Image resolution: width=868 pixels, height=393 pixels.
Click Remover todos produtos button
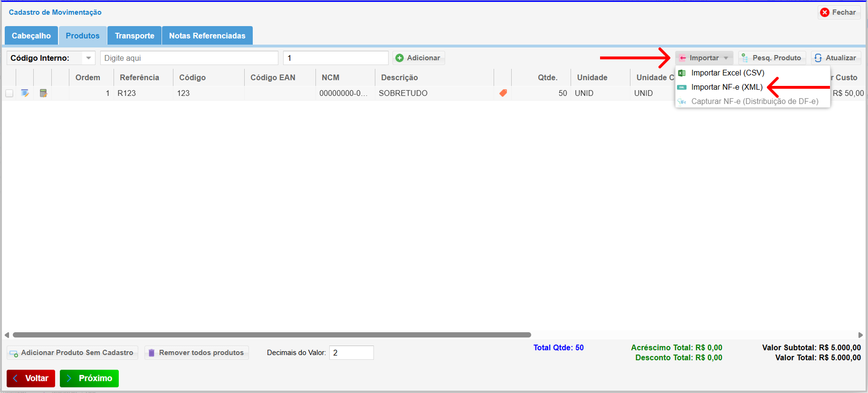coord(196,353)
